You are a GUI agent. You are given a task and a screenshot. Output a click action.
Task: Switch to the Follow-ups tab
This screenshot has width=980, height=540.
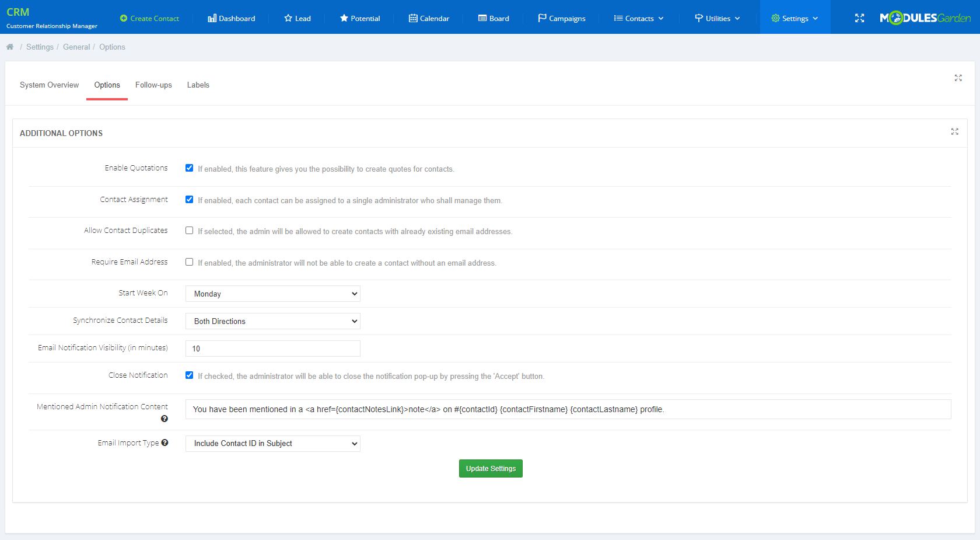[153, 85]
